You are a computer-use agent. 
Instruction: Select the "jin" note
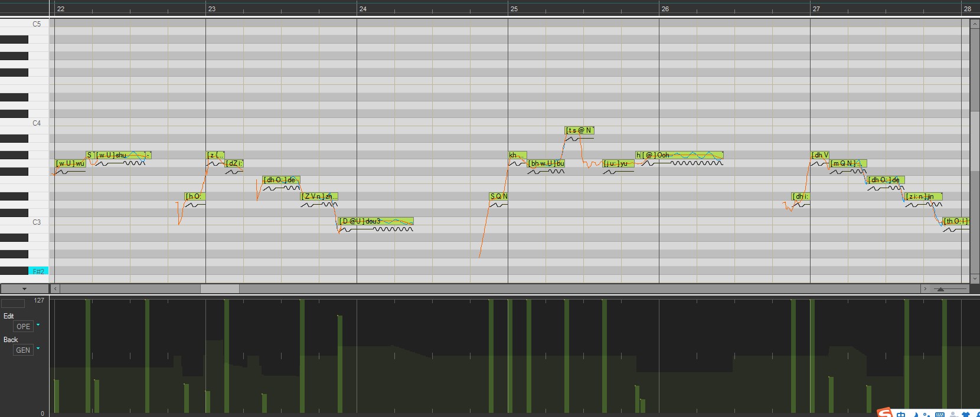pos(924,196)
